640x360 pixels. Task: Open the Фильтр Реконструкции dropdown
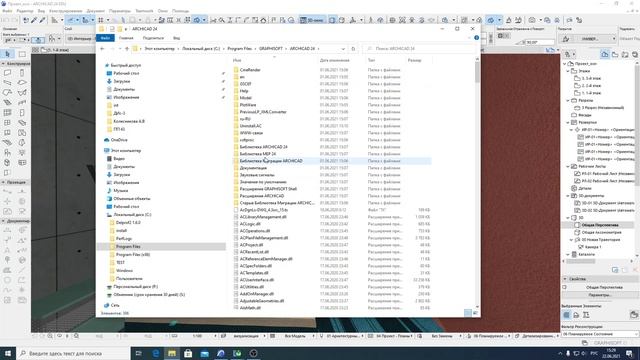[x=600, y=334]
